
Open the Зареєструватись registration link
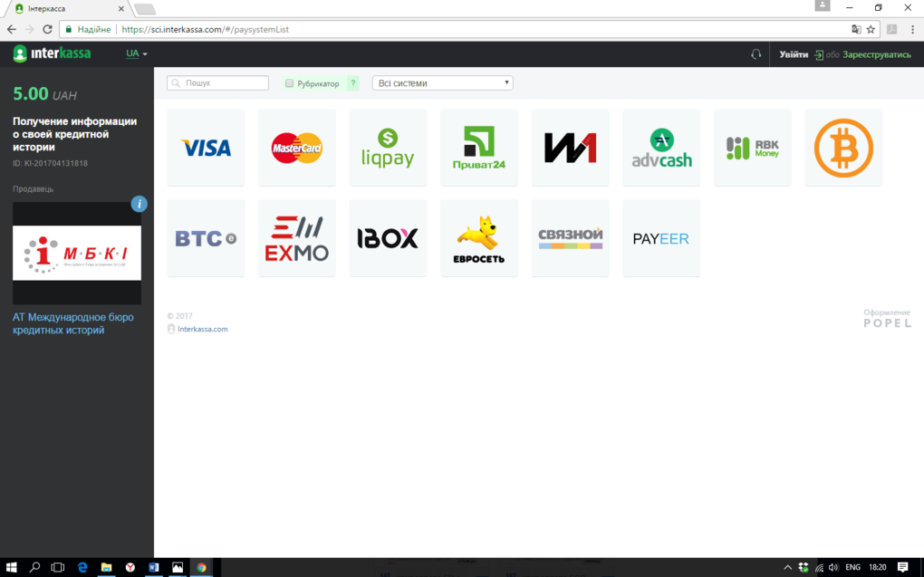click(876, 54)
